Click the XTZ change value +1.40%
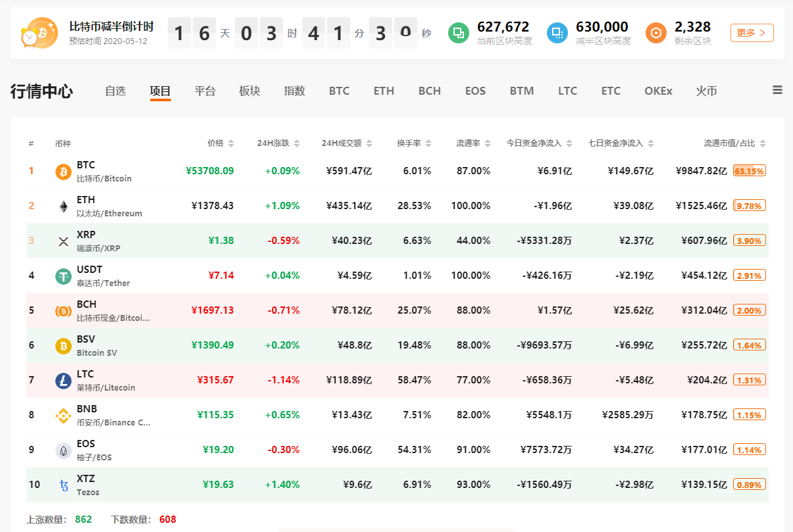The width and height of the screenshot is (793, 532). [282, 485]
